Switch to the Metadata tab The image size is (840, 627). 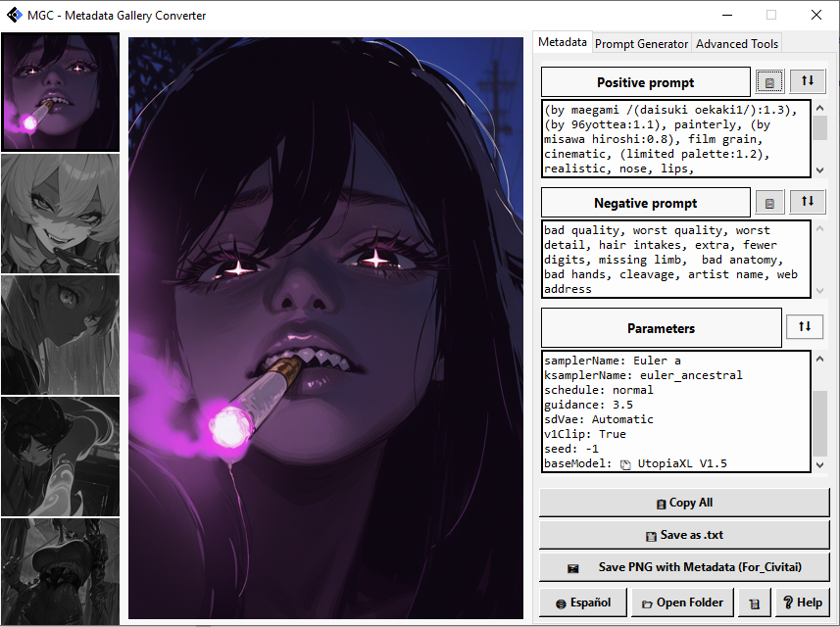pyautogui.click(x=563, y=42)
